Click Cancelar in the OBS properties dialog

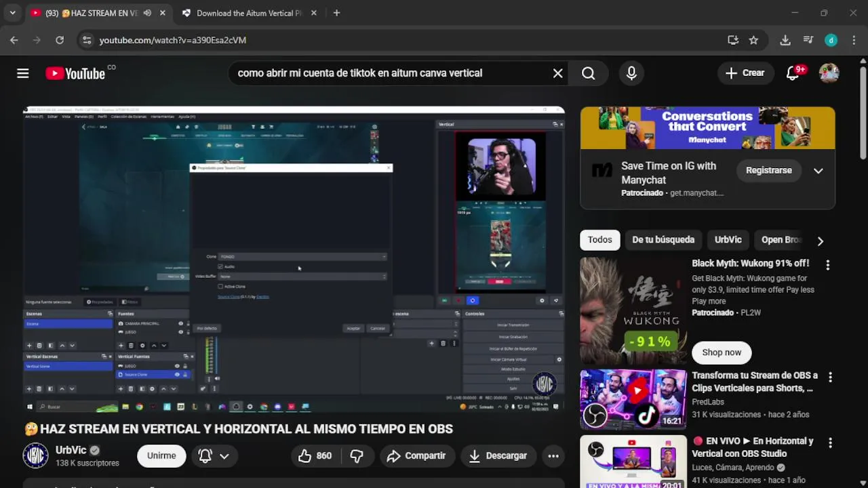click(378, 328)
